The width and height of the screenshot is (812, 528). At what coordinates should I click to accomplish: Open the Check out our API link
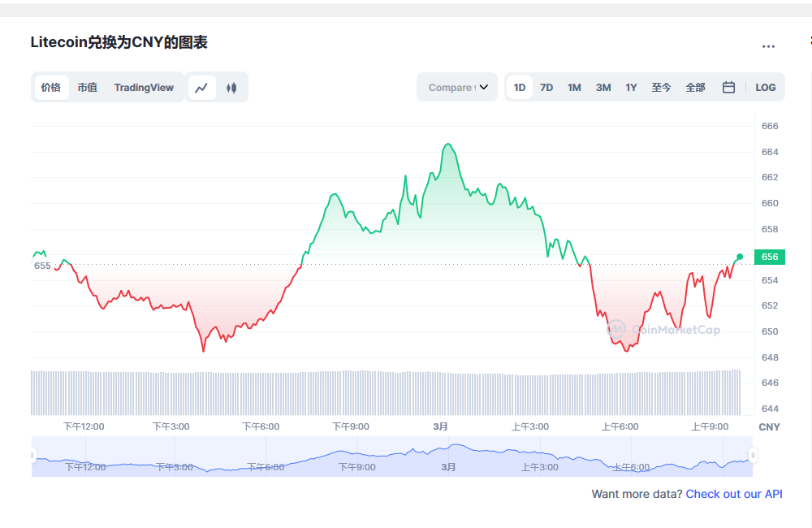(x=734, y=494)
